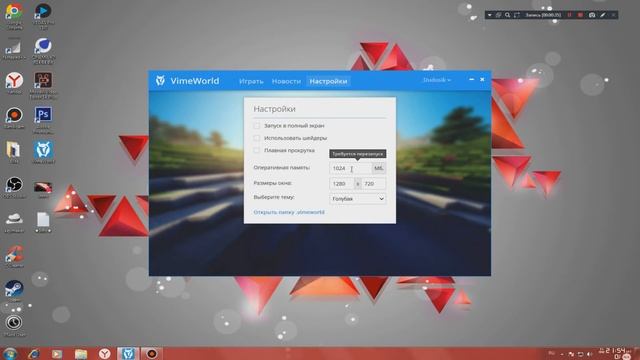This screenshot has width=640, height=360.
Task: Take screenshot with camera icon
Action: (x=592, y=15)
